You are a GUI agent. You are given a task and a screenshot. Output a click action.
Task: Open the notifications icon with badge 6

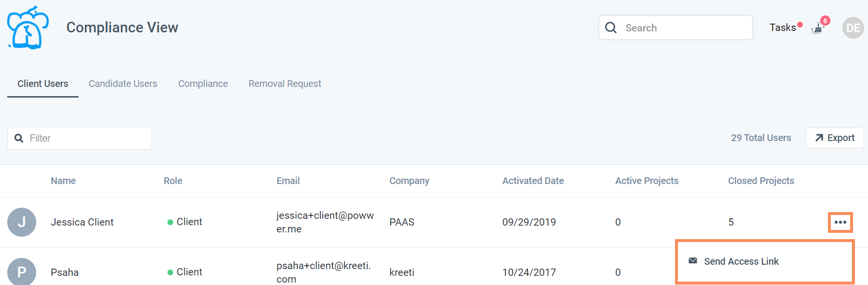(x=818, y=28)
